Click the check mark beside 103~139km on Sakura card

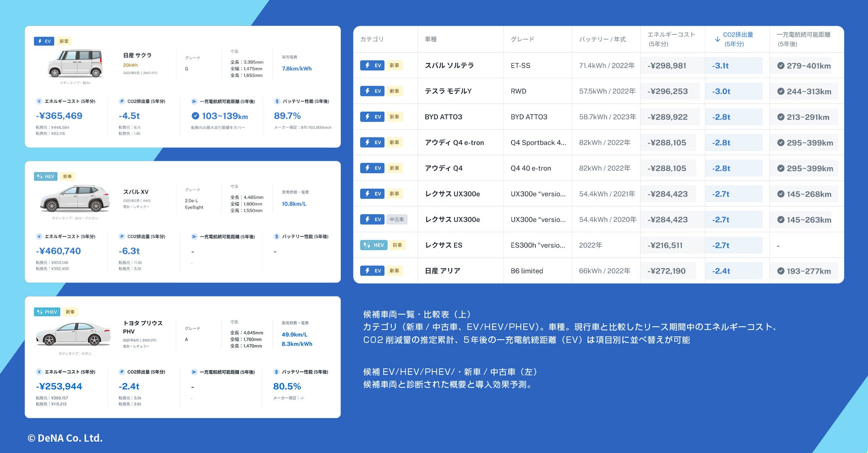pos(195,116)
